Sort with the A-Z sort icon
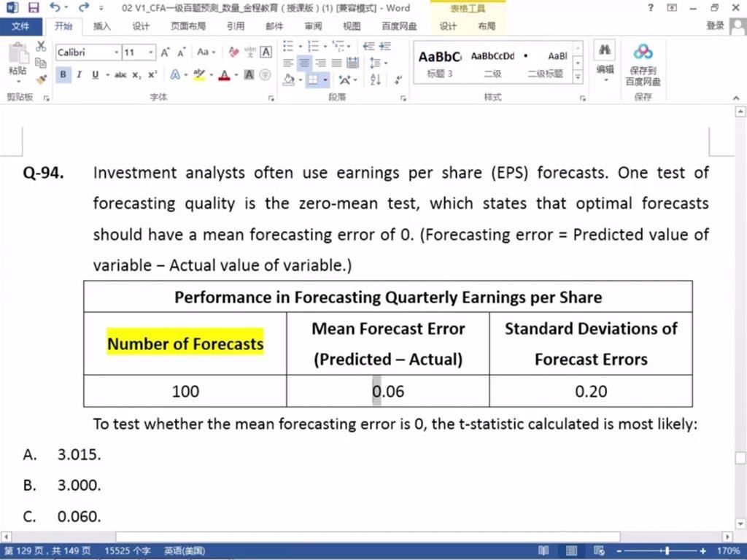The image size is (747, 560). coord(376,79)
